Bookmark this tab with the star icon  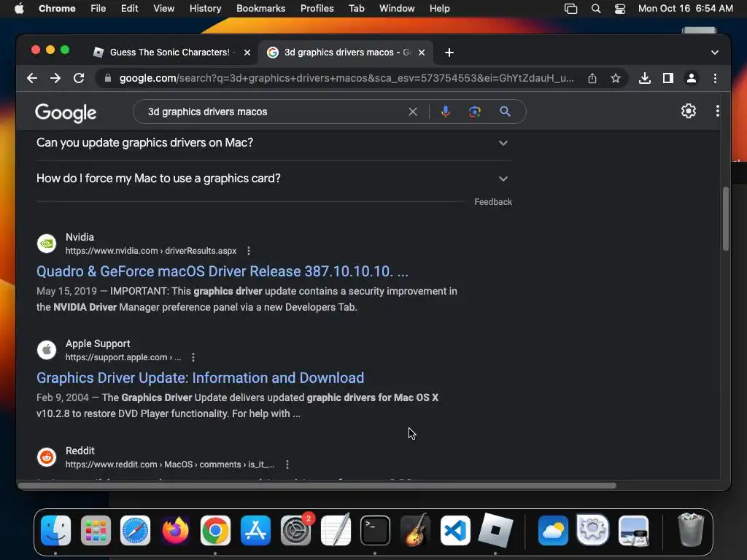(616, 78)
